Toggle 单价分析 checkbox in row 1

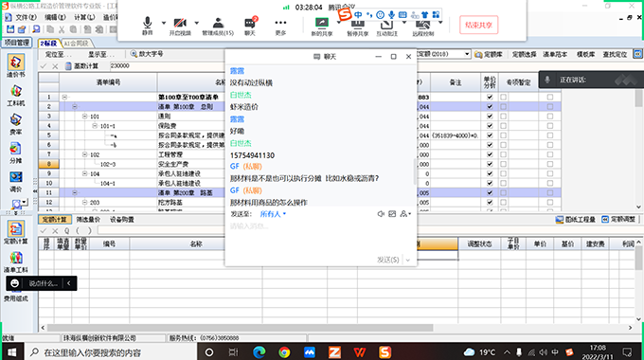[490, 97]
